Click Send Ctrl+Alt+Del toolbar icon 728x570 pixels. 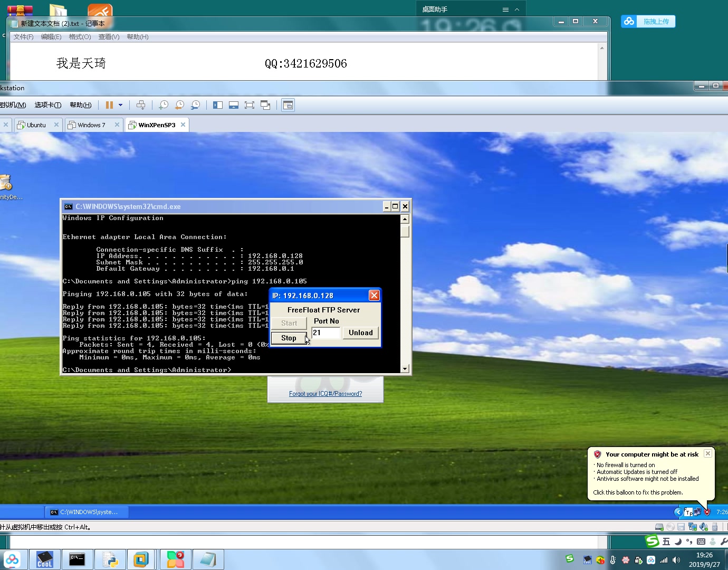(141, 105)
